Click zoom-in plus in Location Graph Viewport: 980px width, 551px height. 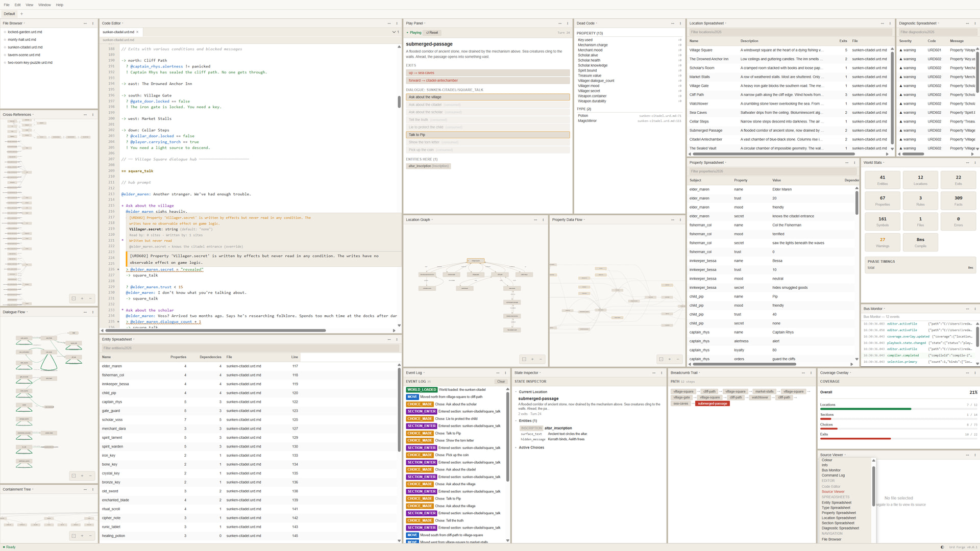pyautogui.click(x=532, y=359)
